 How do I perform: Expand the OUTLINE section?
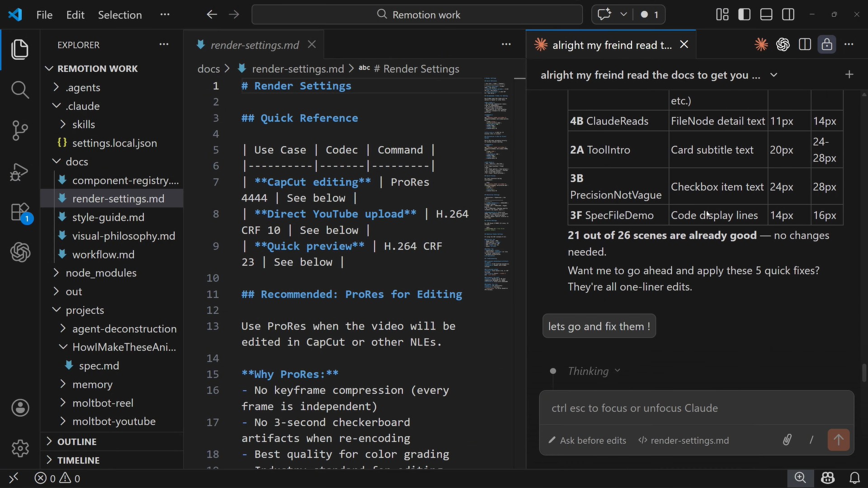(112, 441)
